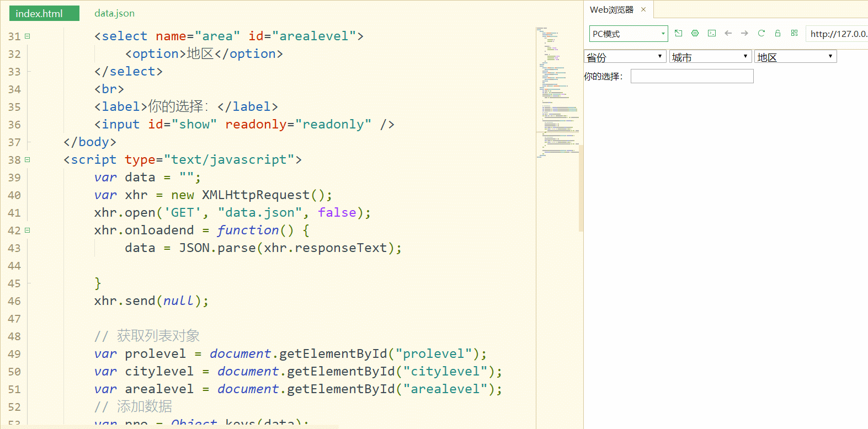Click 'XMLHttpRequest' on line 40

[x=255, y=195]
